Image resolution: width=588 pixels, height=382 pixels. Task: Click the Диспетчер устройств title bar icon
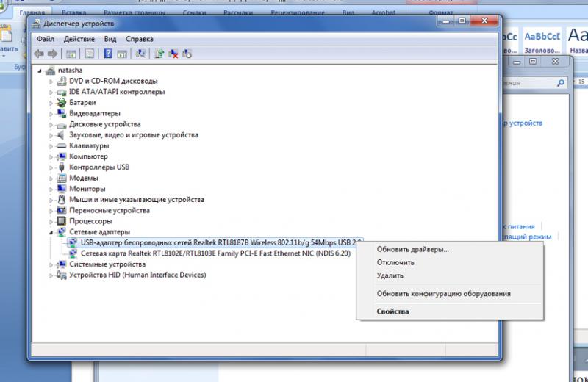[36, 24]
